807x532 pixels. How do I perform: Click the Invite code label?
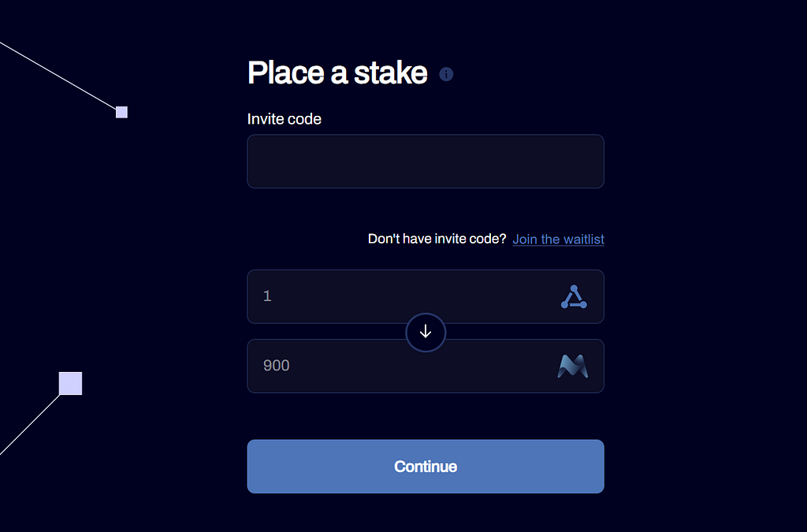[x=284, y=119]
